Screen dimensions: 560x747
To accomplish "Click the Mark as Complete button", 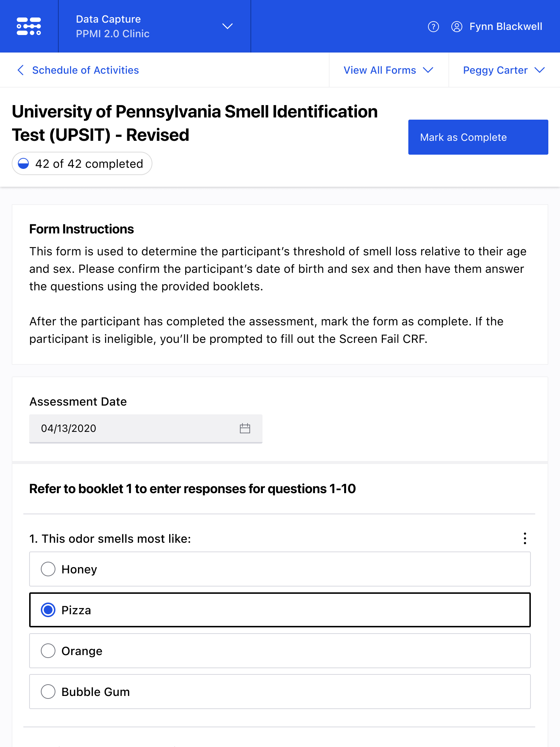I will point(478,137).
